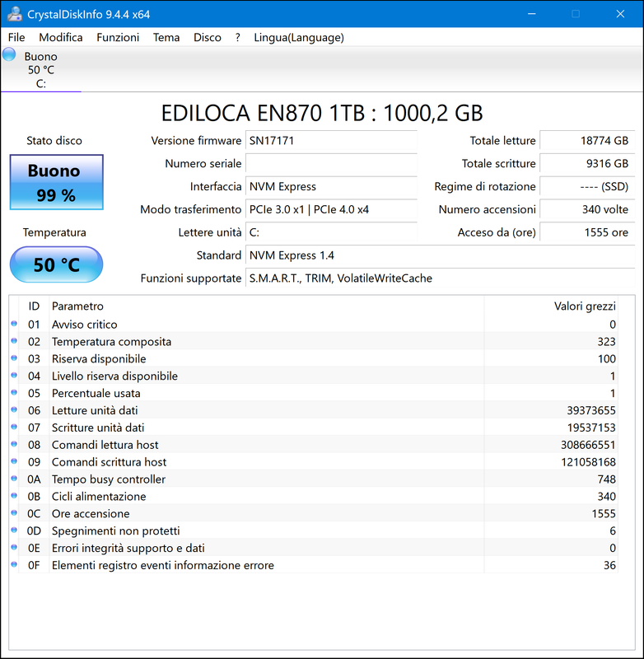The image size is (644, 659).
Task: Click the status dot for Temperatura composita
Action: (x=14, y=341)
